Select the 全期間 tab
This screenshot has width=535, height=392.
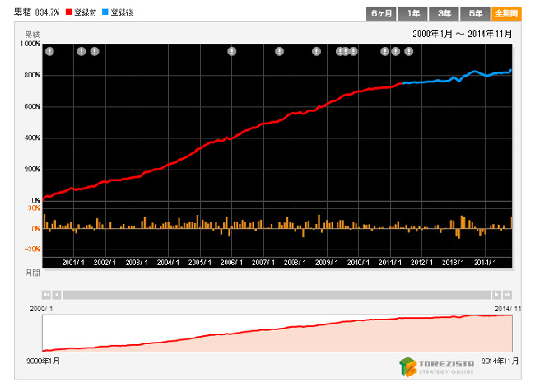pyautogui.click(x=506, y=14)
